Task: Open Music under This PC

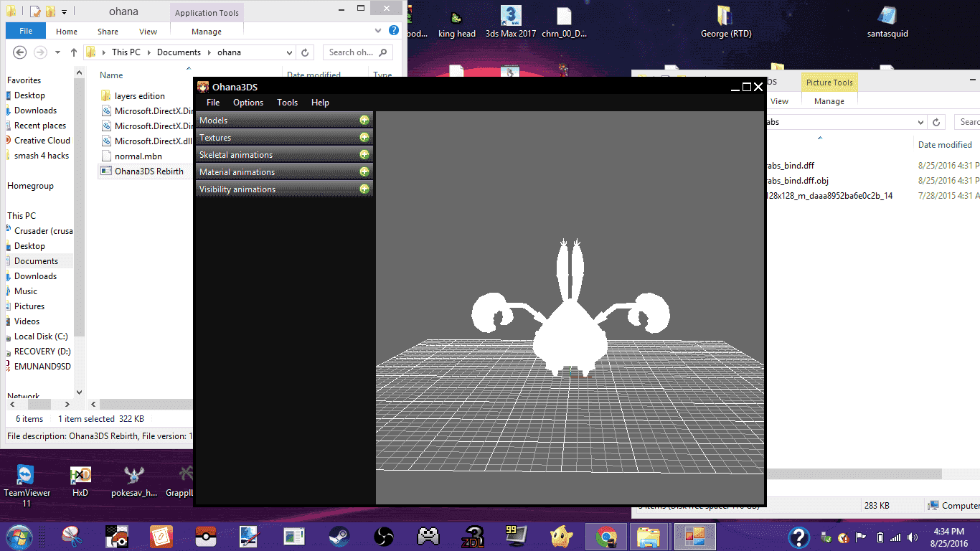Action: (x=26, y=291)
